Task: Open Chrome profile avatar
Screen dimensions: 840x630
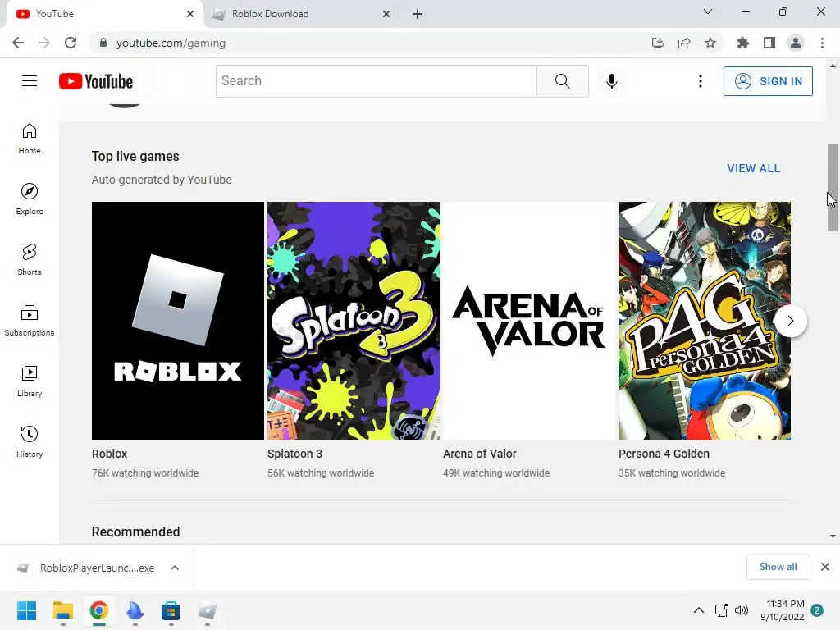Action: point(796,43)
